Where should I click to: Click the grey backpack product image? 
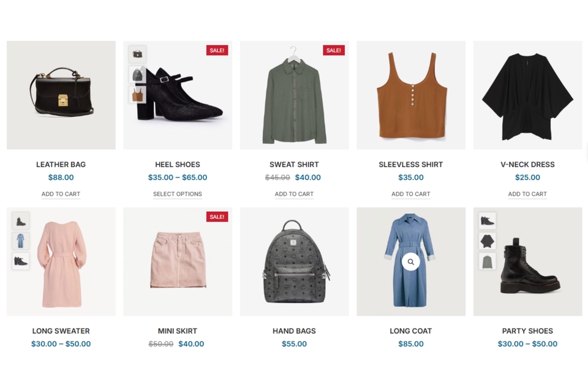pyautogui.click(x=295, y=261)
